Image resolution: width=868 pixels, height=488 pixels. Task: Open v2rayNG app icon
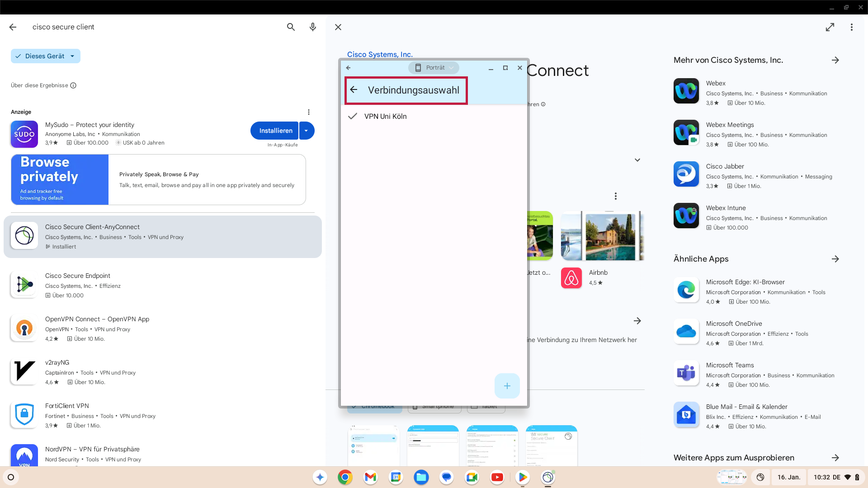point(24,371)
